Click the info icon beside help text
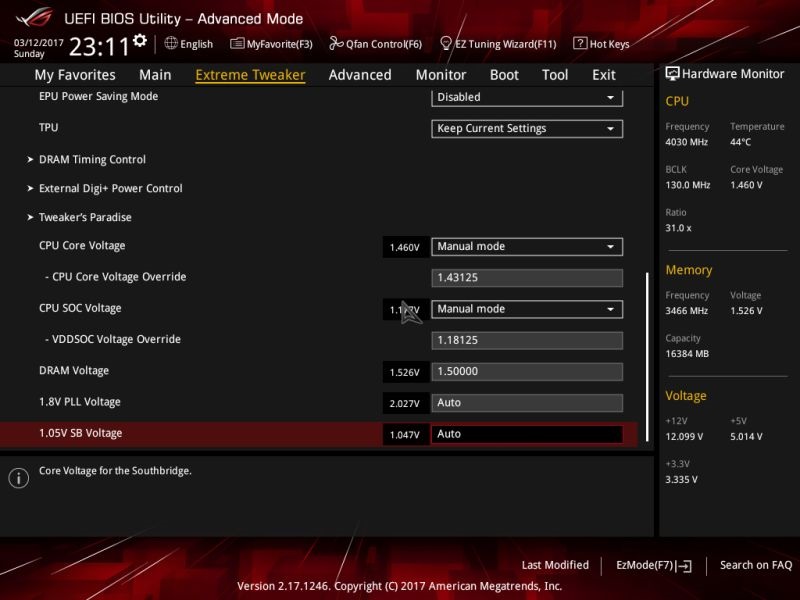This screenshot has height=600, width=800. click(x=19, y=478)
